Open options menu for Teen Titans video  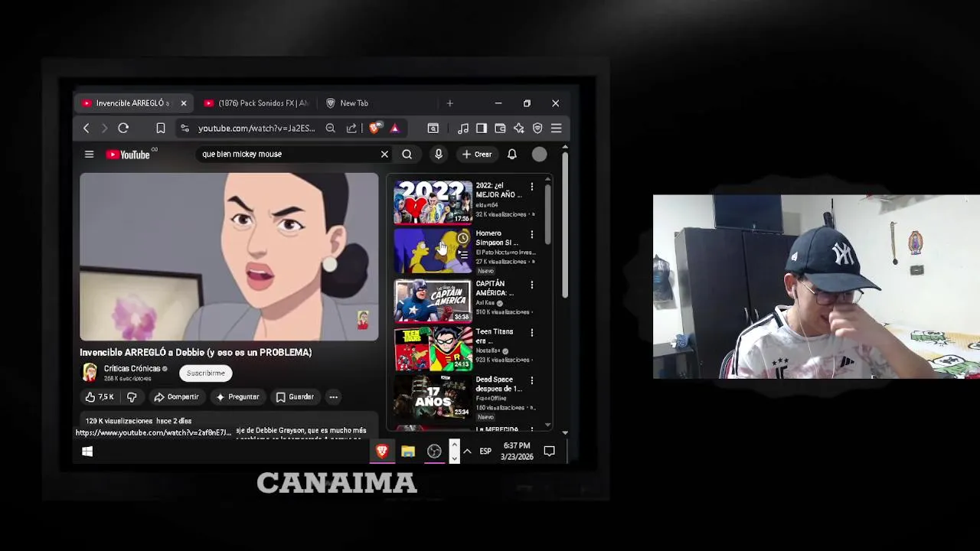coord(532,333)
